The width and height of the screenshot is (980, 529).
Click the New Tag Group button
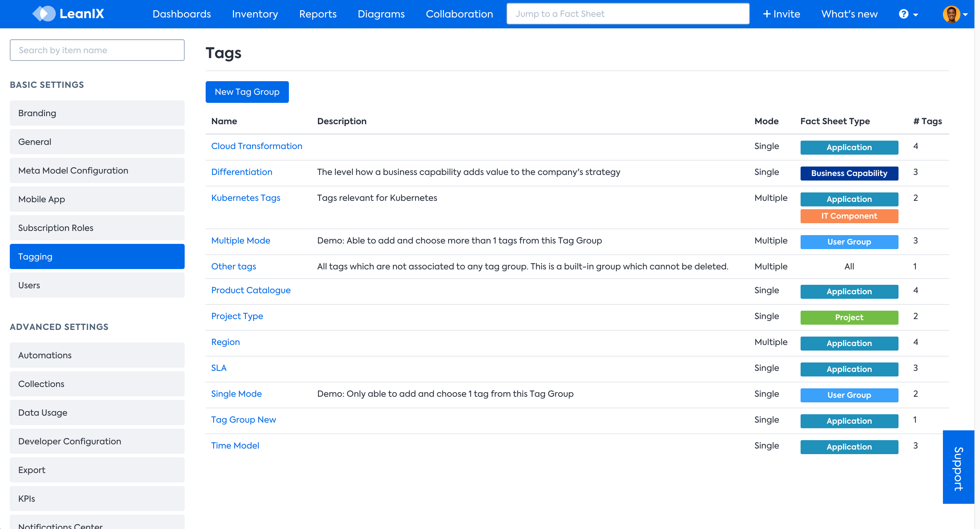(247, 92)
